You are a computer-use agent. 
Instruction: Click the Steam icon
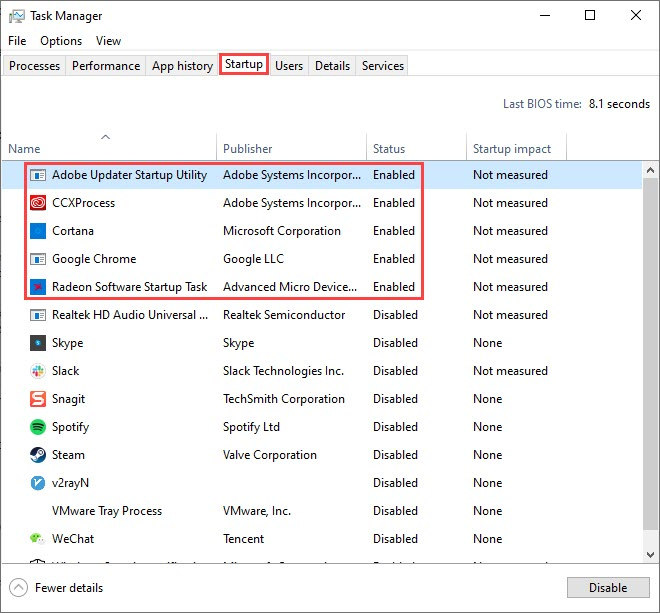coord(38,455)
